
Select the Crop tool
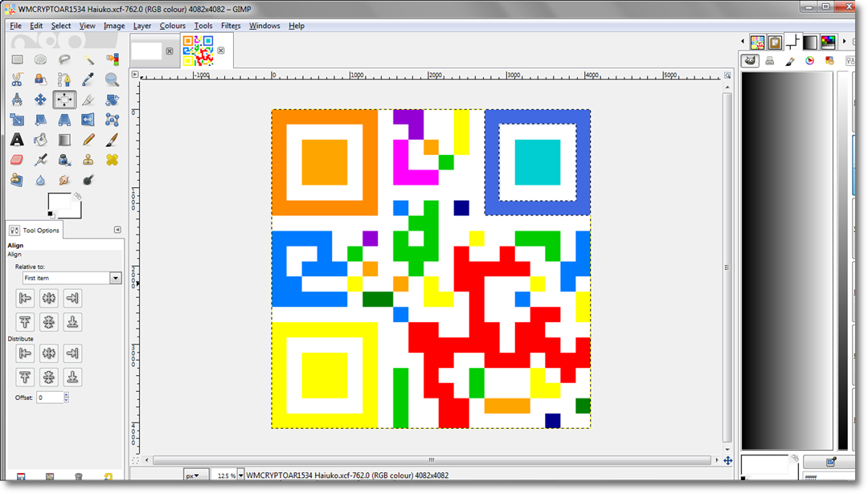[x=88, y=100]
